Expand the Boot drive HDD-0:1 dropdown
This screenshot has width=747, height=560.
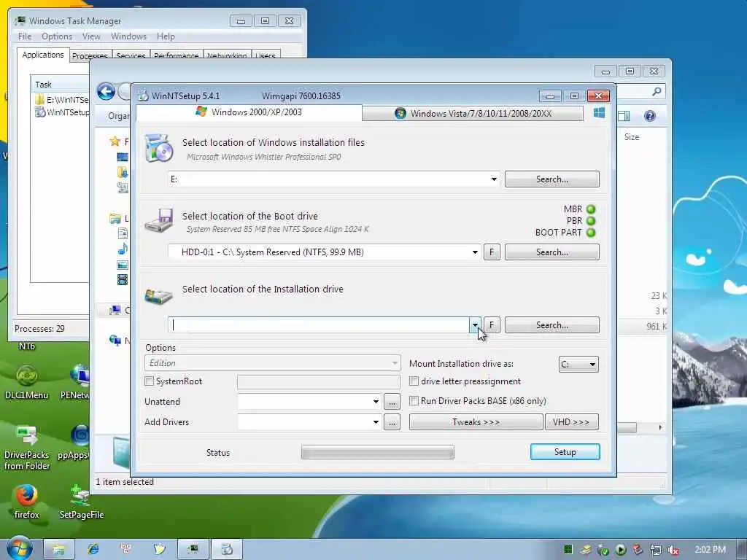point(474,252)
